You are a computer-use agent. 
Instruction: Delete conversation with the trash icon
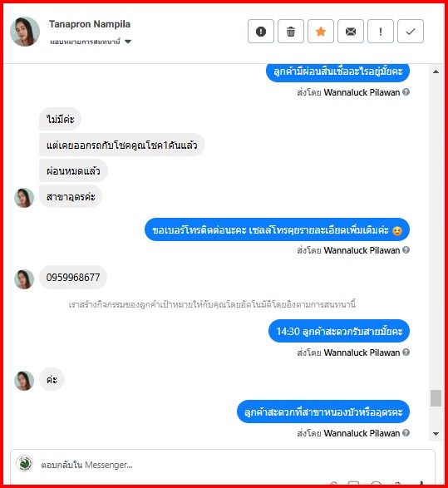click(x=291, y=31)
